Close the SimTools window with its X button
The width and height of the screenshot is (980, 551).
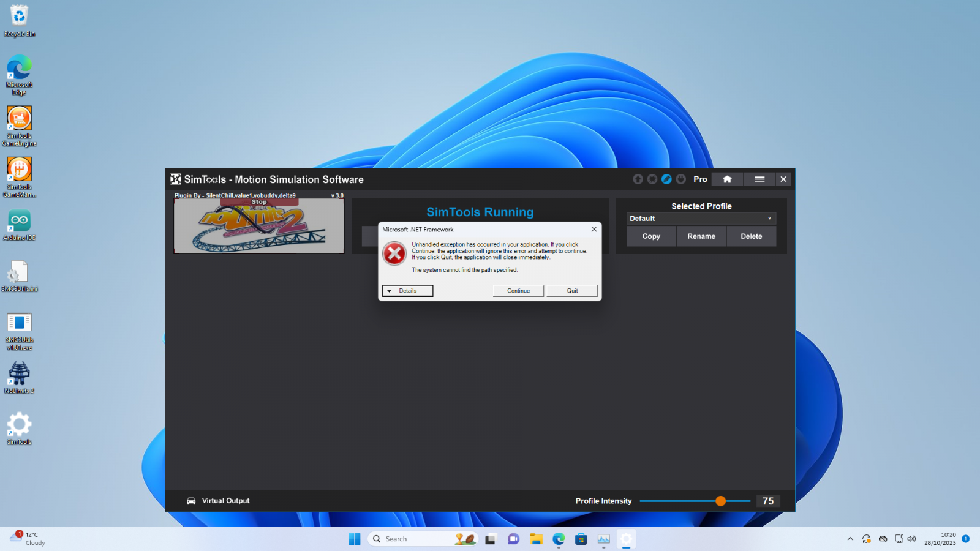pos(783,179)
